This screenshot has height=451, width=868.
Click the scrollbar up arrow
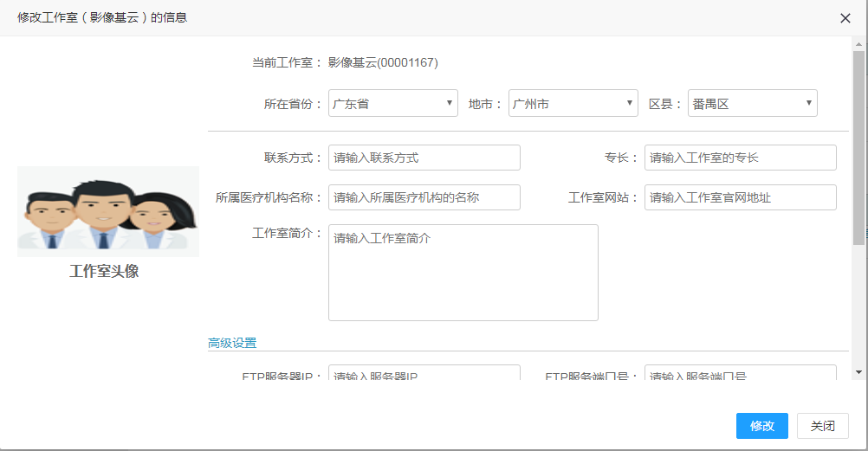click(858, 43)
